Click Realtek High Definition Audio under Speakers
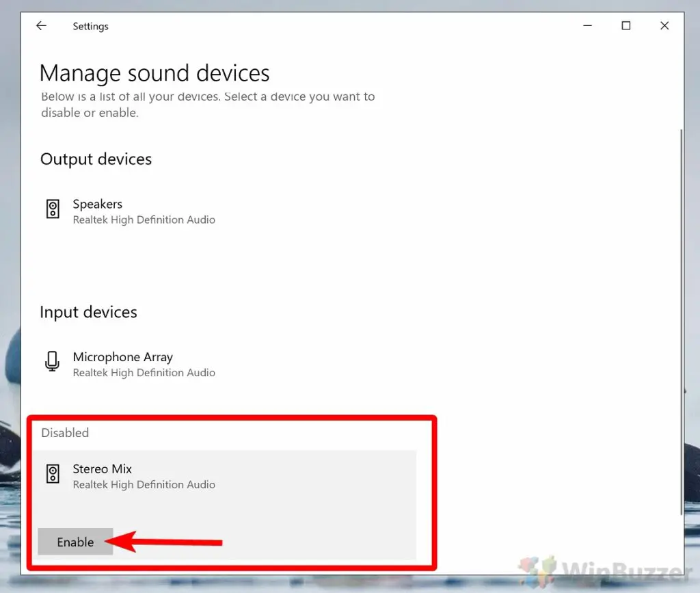The image size is (700, 593). click(144, 220)
